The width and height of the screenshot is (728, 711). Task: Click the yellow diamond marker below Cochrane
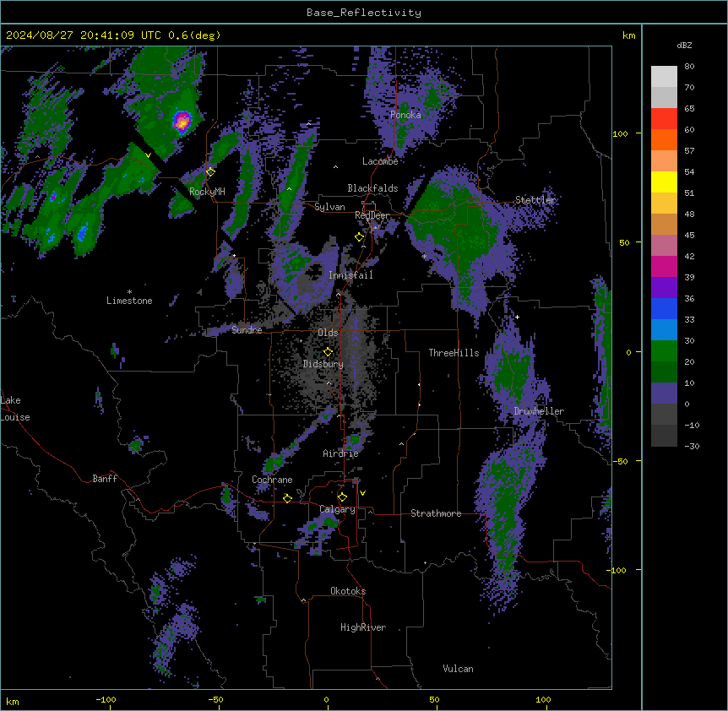point(287,498)
